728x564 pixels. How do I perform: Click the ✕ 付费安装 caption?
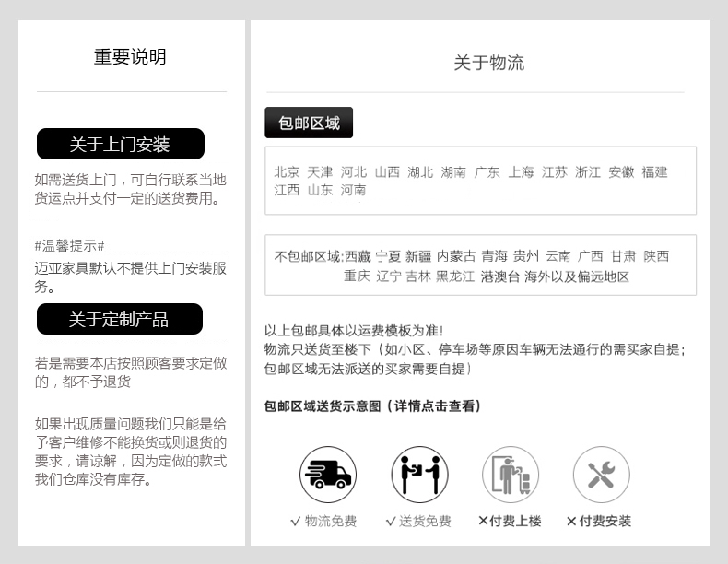click(599, 522)
